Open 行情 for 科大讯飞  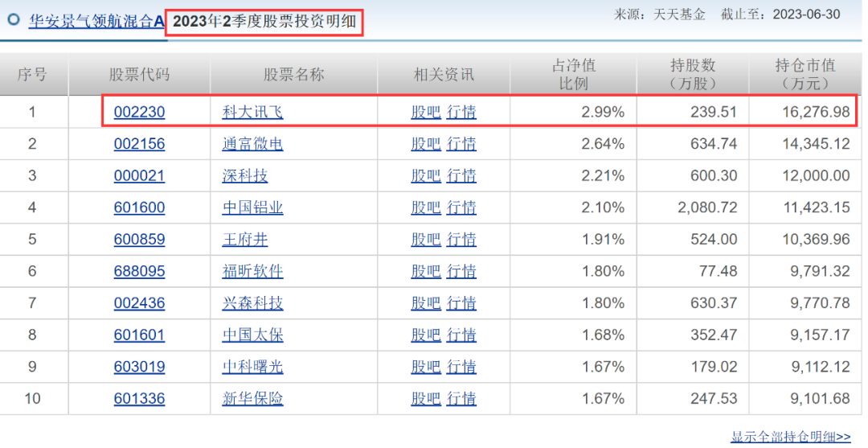tap(461, 113)
